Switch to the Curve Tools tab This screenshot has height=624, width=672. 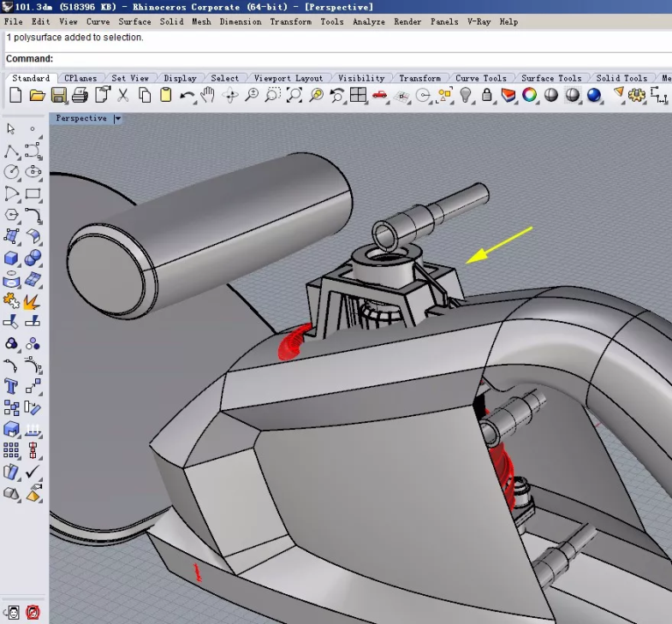[x=479, y=78]
